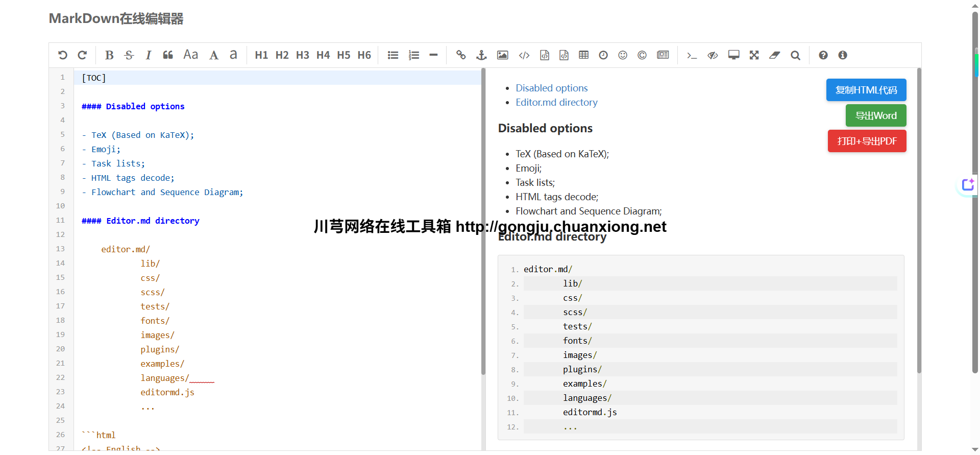980x455 pixels.
Task: Apply italic formatting
Action: [149, 55]
